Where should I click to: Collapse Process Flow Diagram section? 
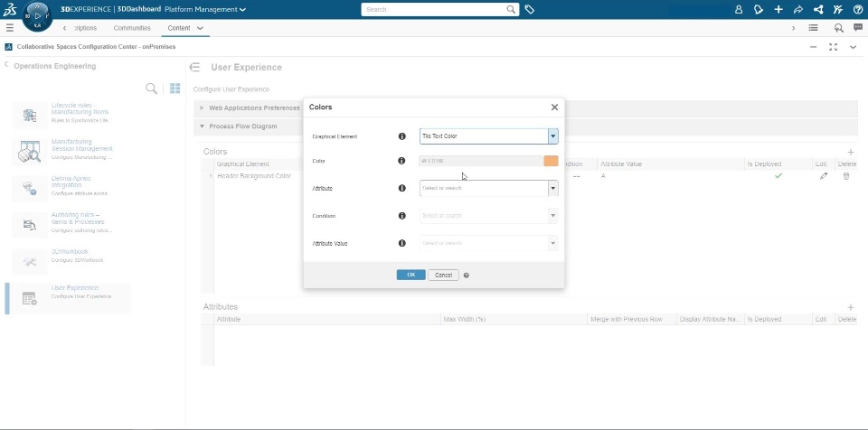point(202,126)
